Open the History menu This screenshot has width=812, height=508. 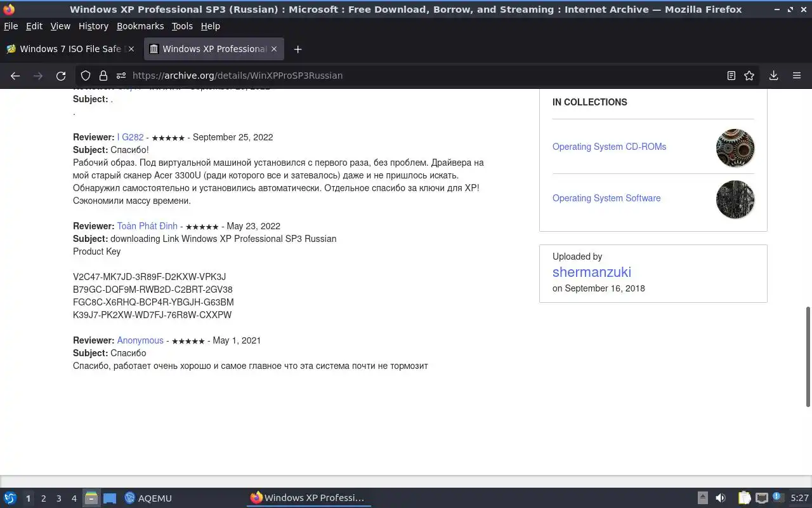tap(93, 26)
